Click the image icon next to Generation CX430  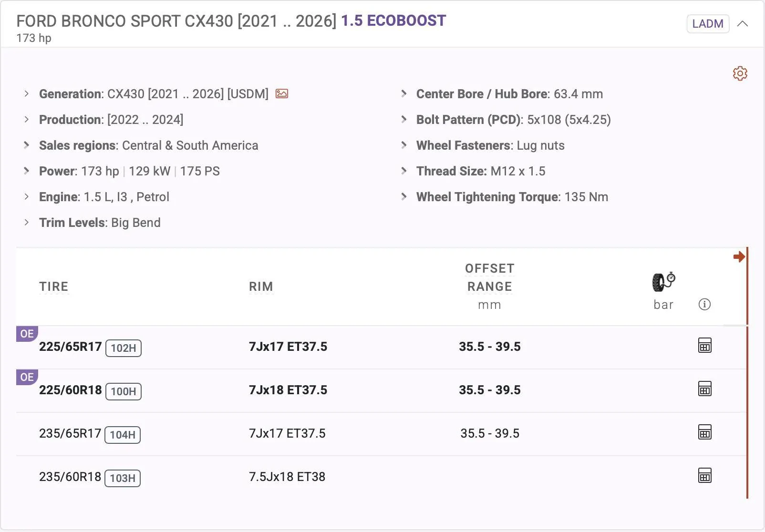[x=281, y=94]
